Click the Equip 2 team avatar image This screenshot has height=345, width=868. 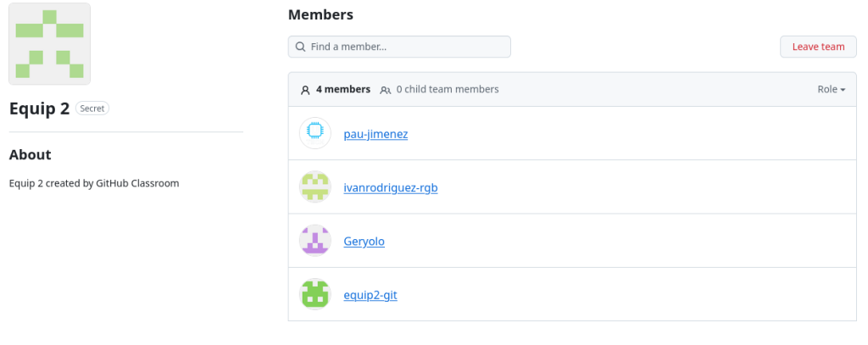[49, 44]
